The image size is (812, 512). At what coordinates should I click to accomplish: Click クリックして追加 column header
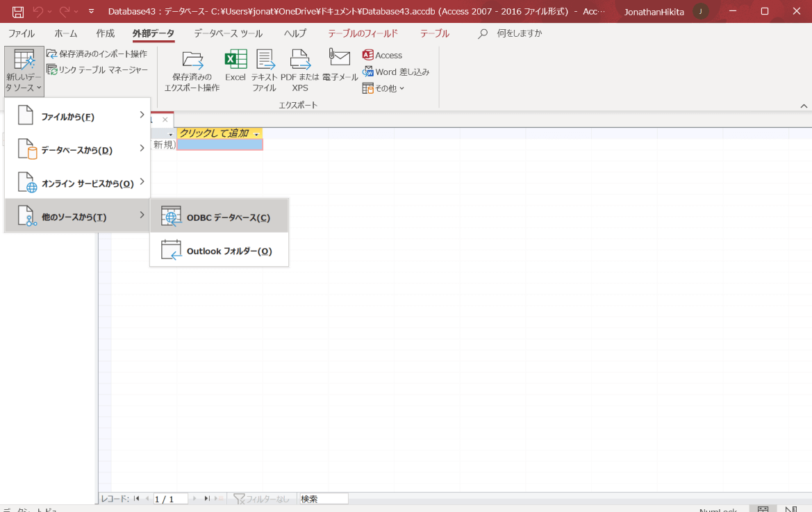point(219,133)
